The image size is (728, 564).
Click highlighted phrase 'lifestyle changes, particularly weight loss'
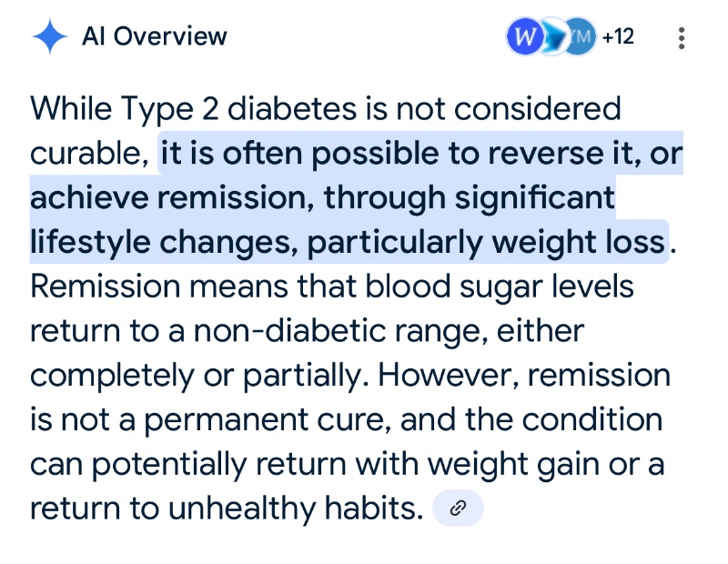click(348, 243)
